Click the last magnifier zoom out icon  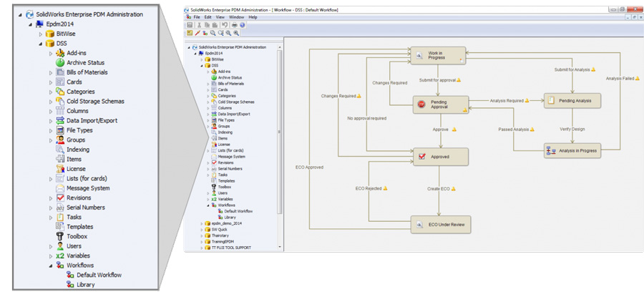click(236, 33)
